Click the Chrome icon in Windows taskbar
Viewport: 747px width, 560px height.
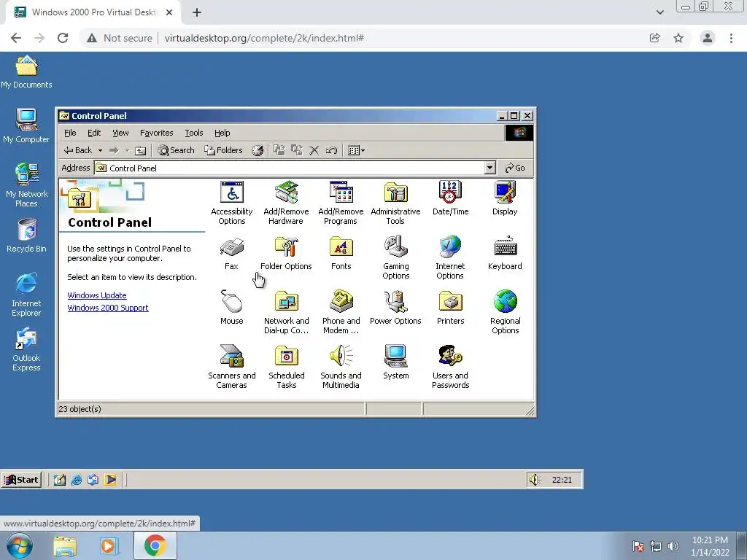155,545
